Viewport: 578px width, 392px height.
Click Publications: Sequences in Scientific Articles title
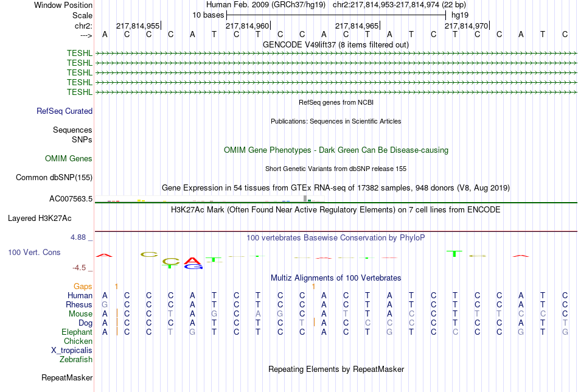tap(336, 121)
